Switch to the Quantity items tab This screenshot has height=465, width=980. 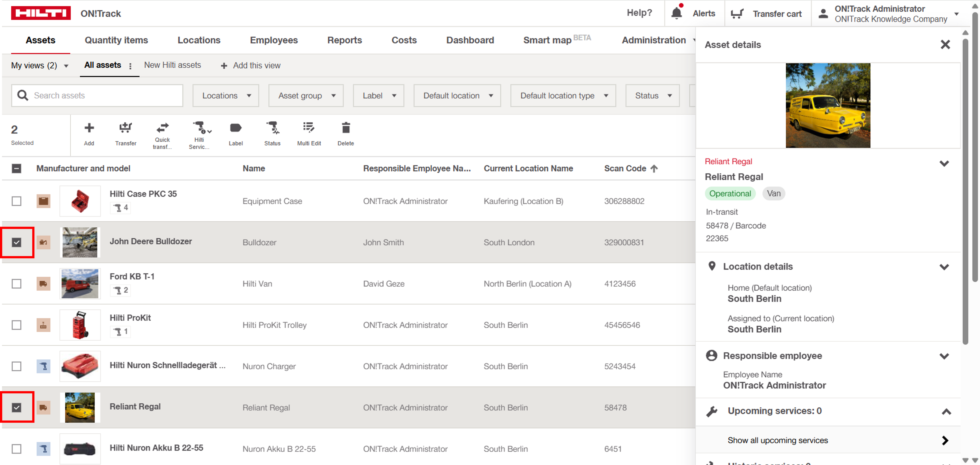click(x=116, y=40)
